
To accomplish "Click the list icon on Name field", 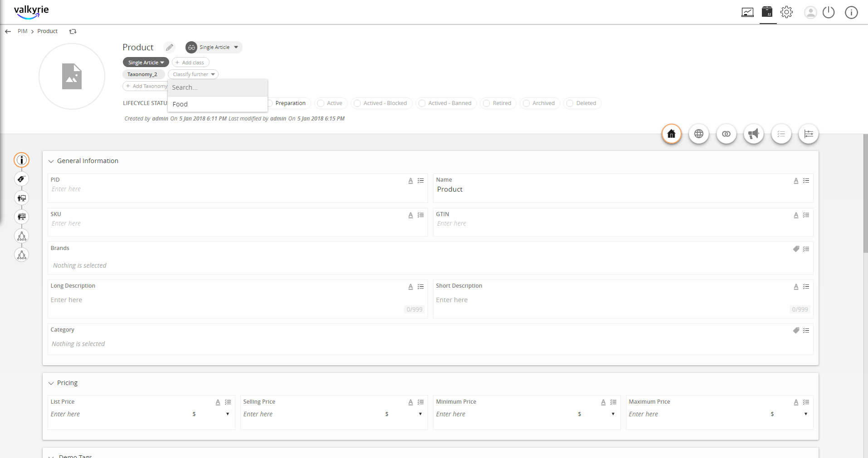I will (x=806, y=181).
